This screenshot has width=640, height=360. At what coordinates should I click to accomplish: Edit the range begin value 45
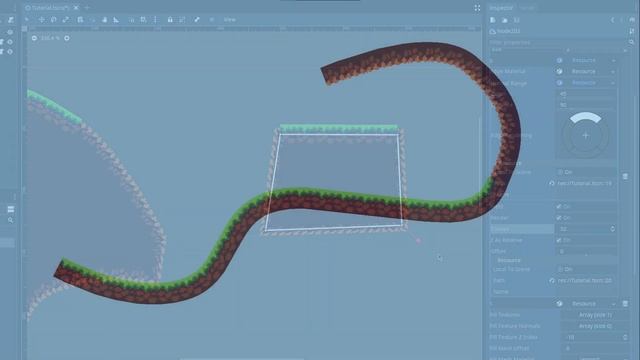click(x=587, y=94)
